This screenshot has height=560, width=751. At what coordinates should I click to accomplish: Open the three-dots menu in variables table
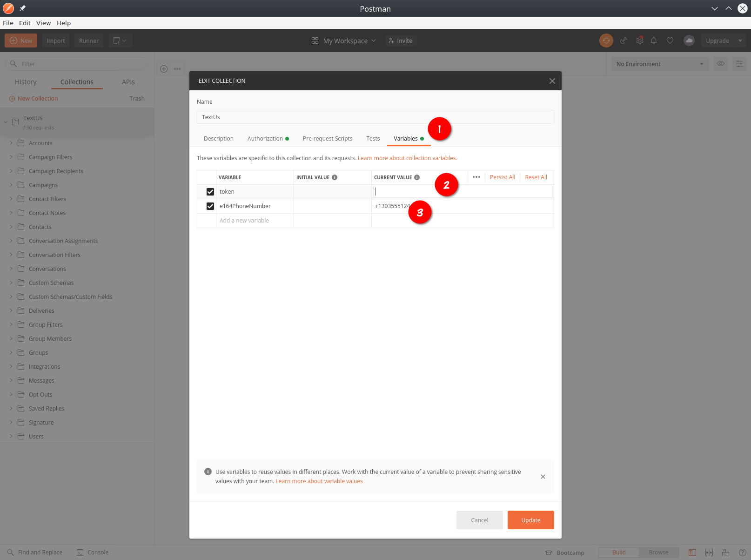coord(476,177)
